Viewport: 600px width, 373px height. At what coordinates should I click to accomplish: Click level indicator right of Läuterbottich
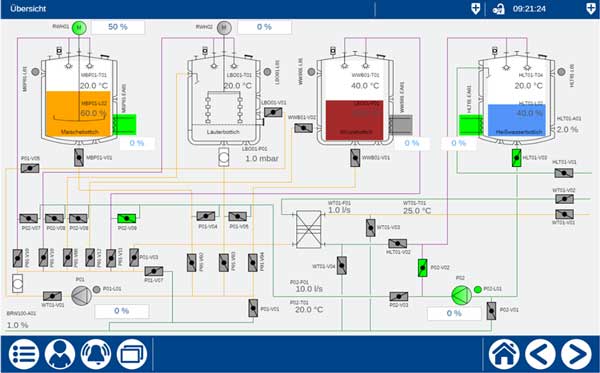click(267, 72)
